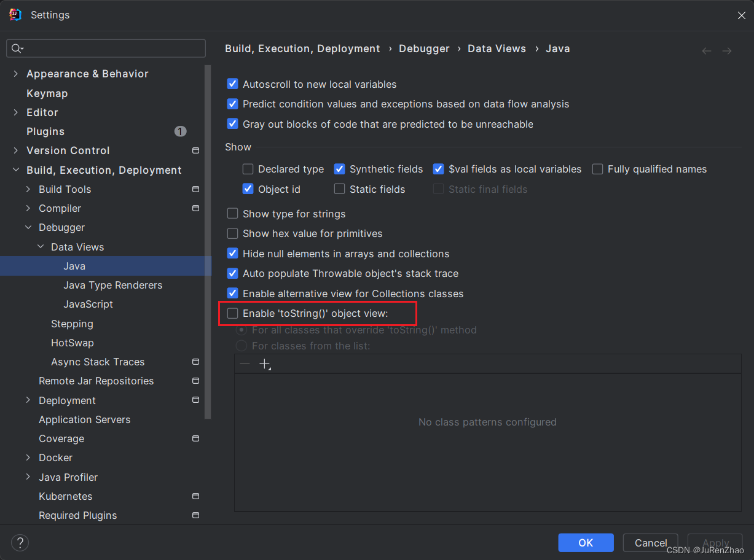The image size is (754, 560).
Task: Click project-level icon beside Required Plugins
Action: (x=195, y=515)
